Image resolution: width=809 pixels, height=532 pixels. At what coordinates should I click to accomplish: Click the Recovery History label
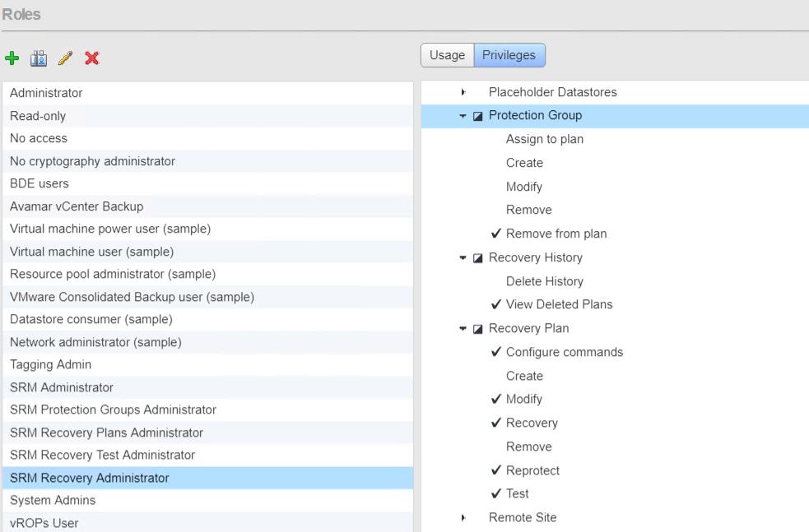[536, 257]
